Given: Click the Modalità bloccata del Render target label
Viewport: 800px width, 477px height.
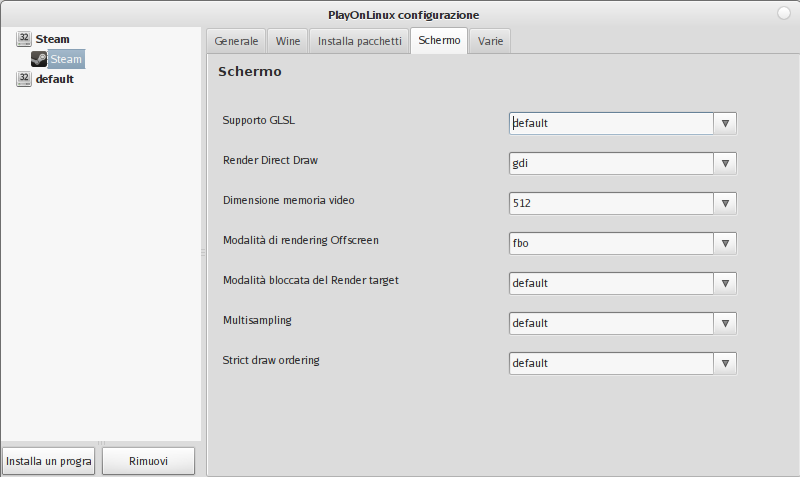Looking at the screenshot, I should 311,280.
